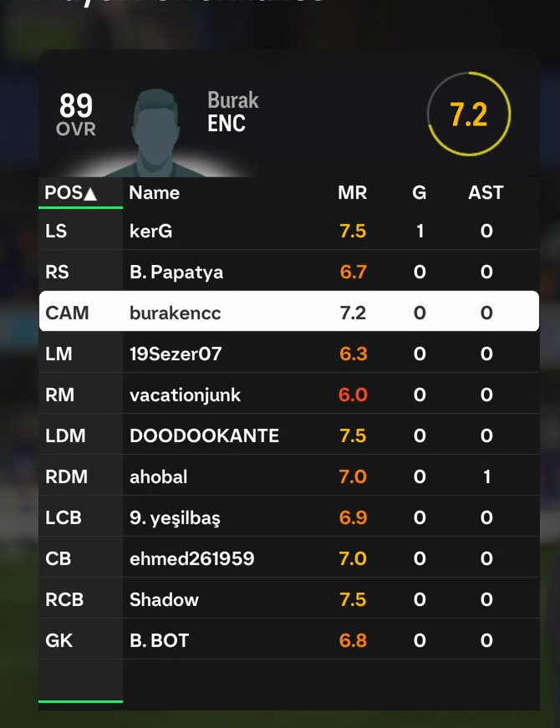This screenshot has width=560, height=728.
Task: Click highlighted burakencc CAM row
Action: pos(289,312)
